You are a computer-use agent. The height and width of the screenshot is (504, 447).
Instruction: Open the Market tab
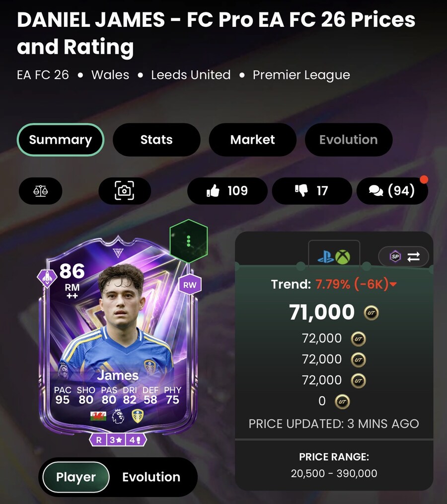(252, 140)
